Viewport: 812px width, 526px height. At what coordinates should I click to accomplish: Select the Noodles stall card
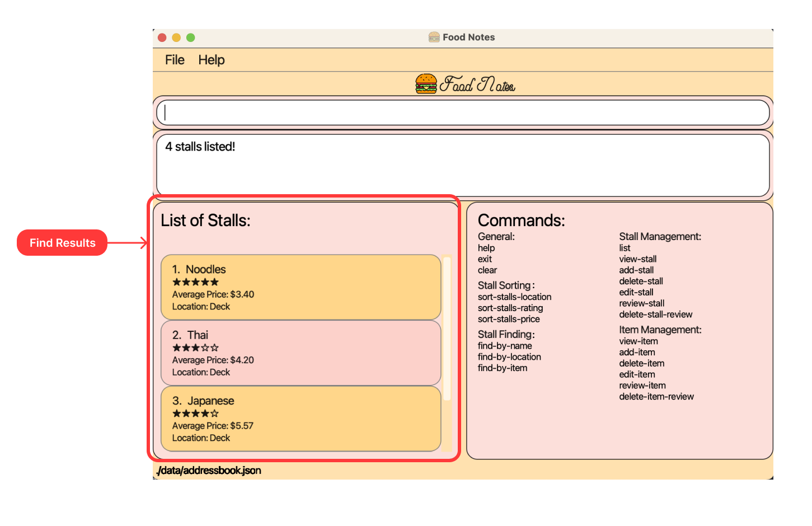301,287
